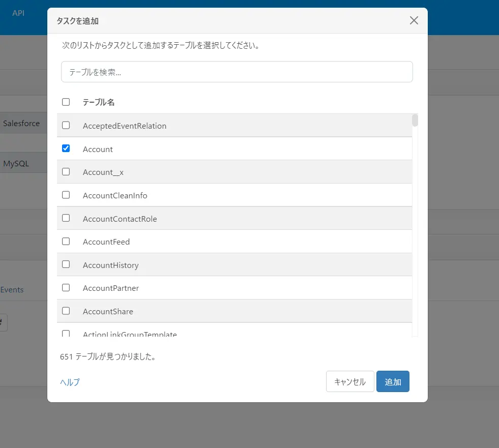Click into the テーブルを検索 search field
Viewport: 499px width, 448px height.
click(237, 72)
